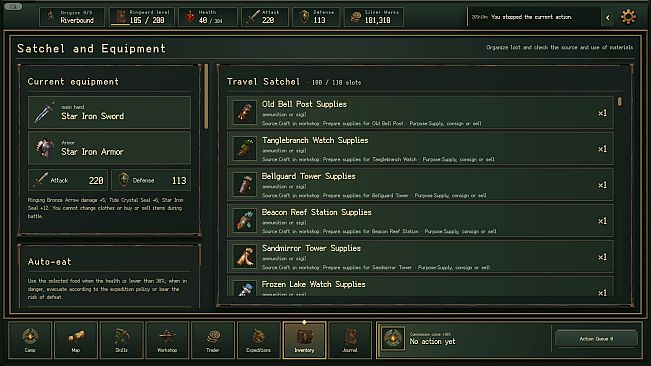Select Tanglebranch Watch Supplies item icon
651x366 pixels.
pos(245,149)
